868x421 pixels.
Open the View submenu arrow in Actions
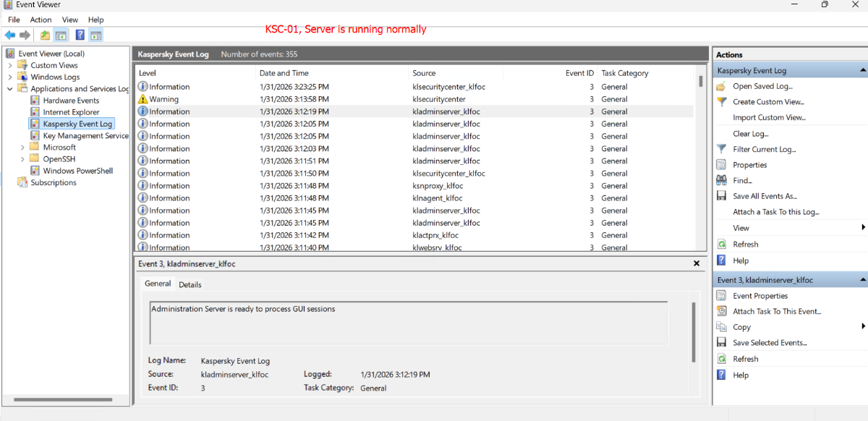tap(864, 228)
